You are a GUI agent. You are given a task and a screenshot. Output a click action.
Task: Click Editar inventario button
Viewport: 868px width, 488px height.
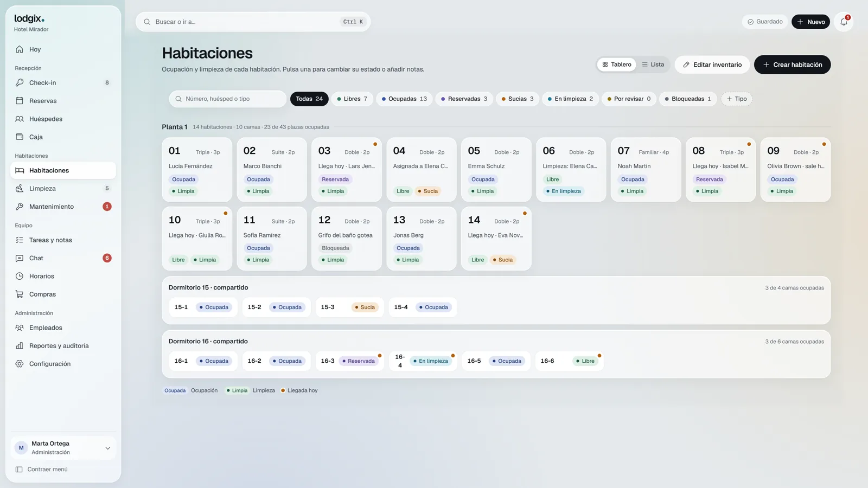(x=712, y=65)
